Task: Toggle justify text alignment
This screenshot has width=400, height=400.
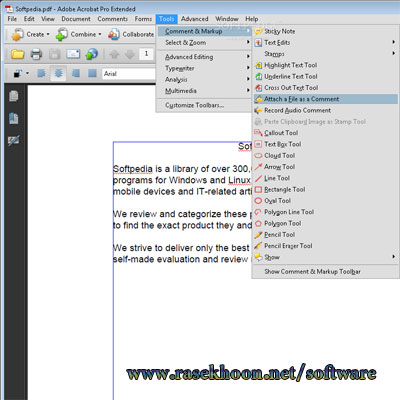Action: tap(92, 73)
